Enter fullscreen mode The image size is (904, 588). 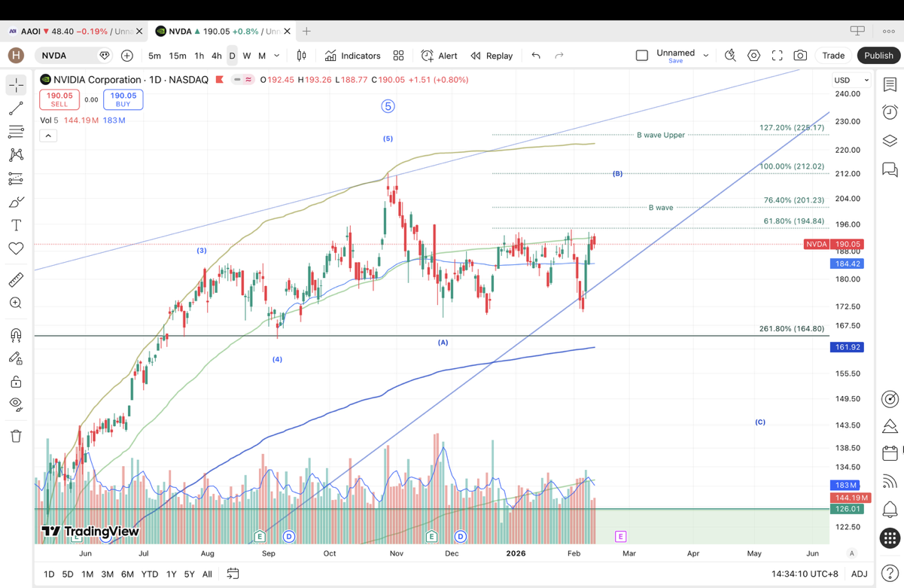tap(777, 56)
